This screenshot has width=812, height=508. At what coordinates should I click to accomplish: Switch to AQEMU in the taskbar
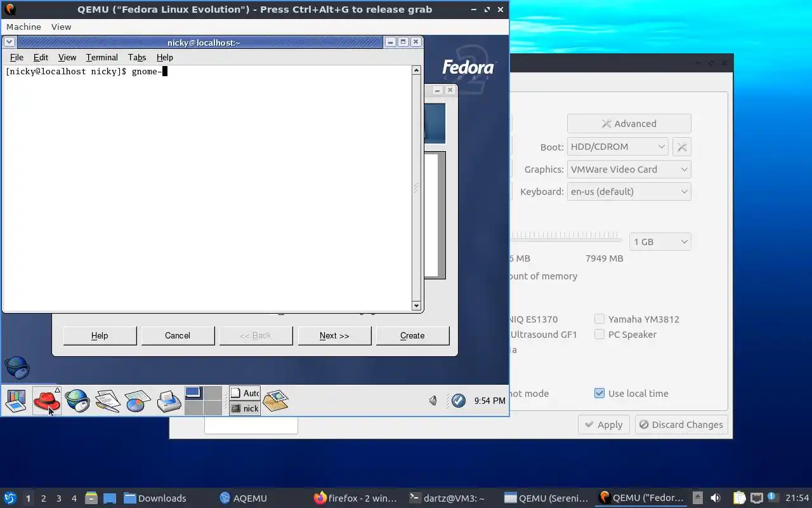click(244, 498)
